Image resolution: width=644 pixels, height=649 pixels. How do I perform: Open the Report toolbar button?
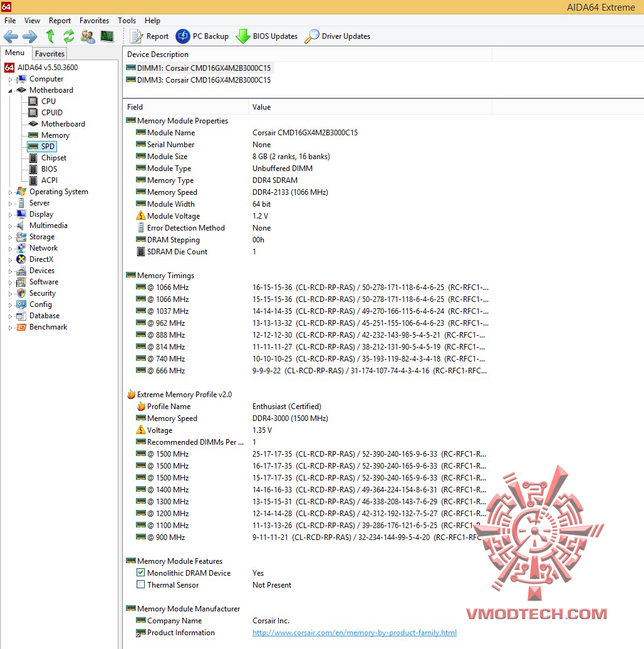tap(150, 36)
